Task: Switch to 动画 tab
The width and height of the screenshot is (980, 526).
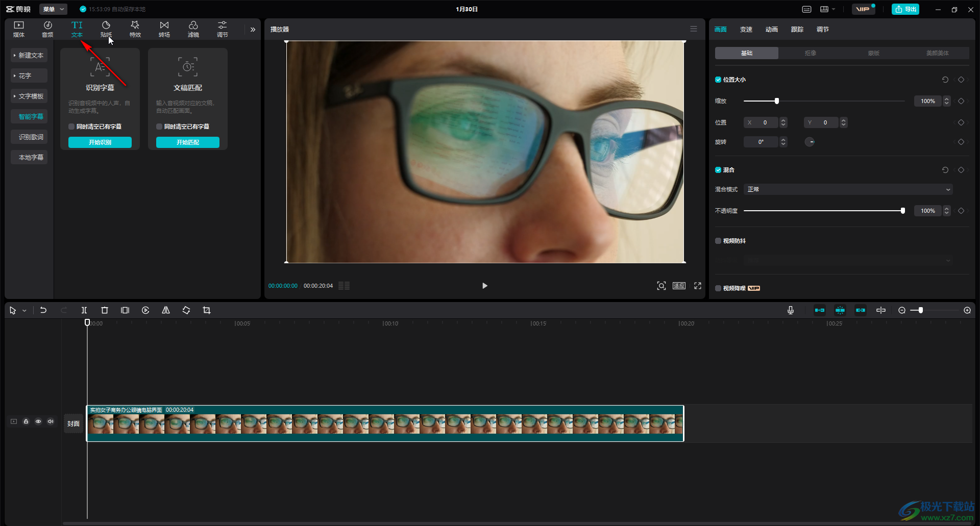Action: coord(772,30)
